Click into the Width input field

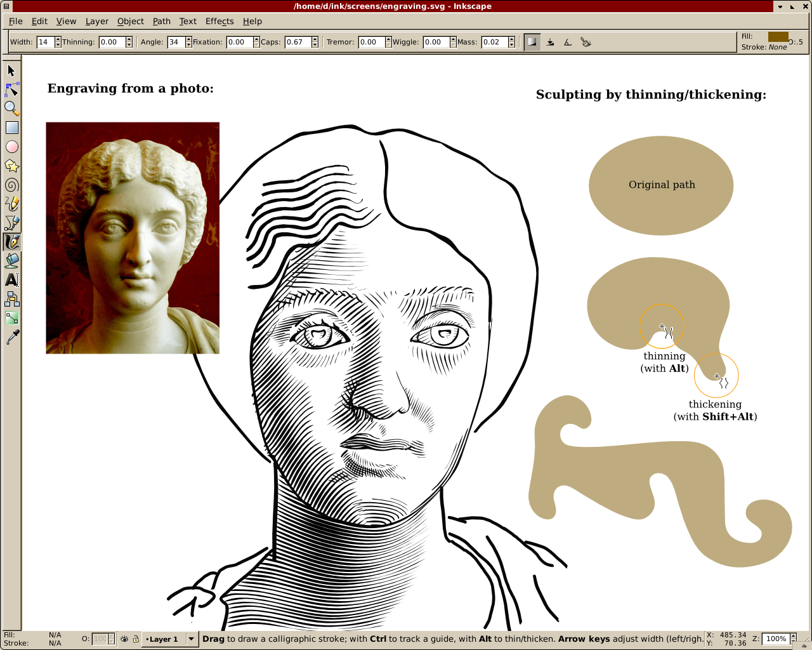coord(44,43)
